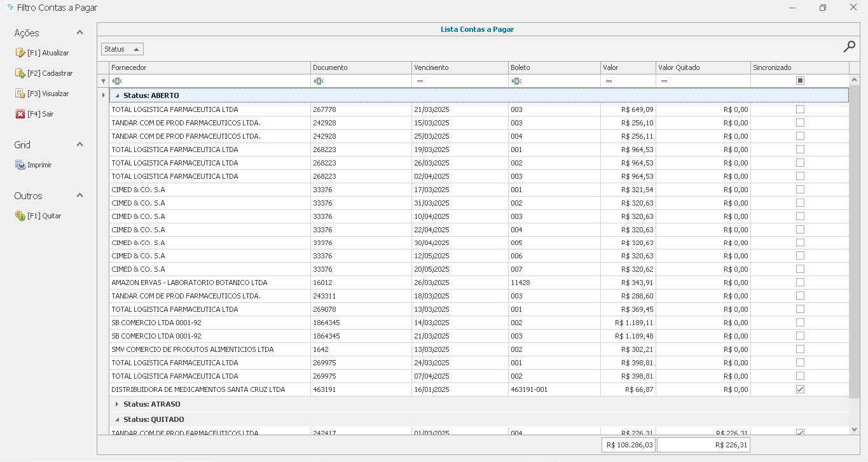This screenshot has height=462, width=868.
Task: Click the Quitar coins icon
Action: (20, 216)
